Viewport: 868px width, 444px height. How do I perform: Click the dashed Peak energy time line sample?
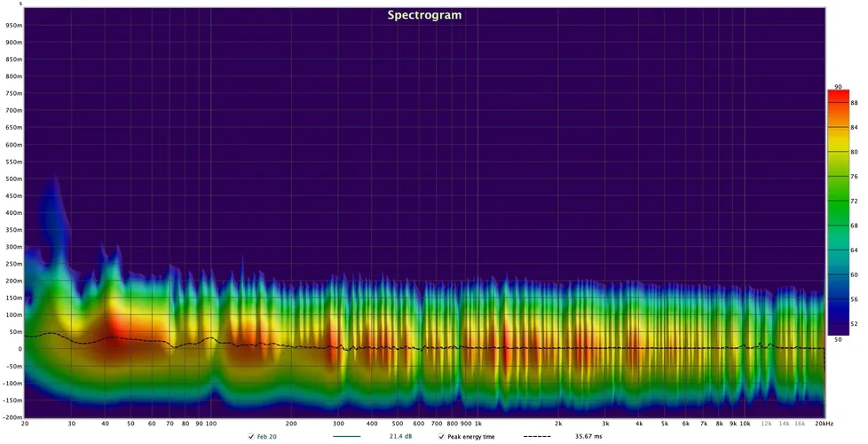pyautogui.click(x=537, y=437)
